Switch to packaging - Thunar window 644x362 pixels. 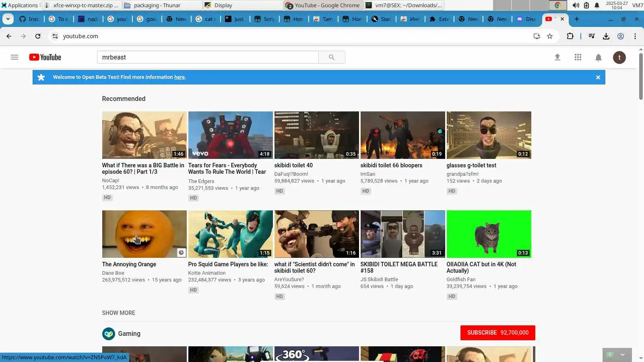162,5
